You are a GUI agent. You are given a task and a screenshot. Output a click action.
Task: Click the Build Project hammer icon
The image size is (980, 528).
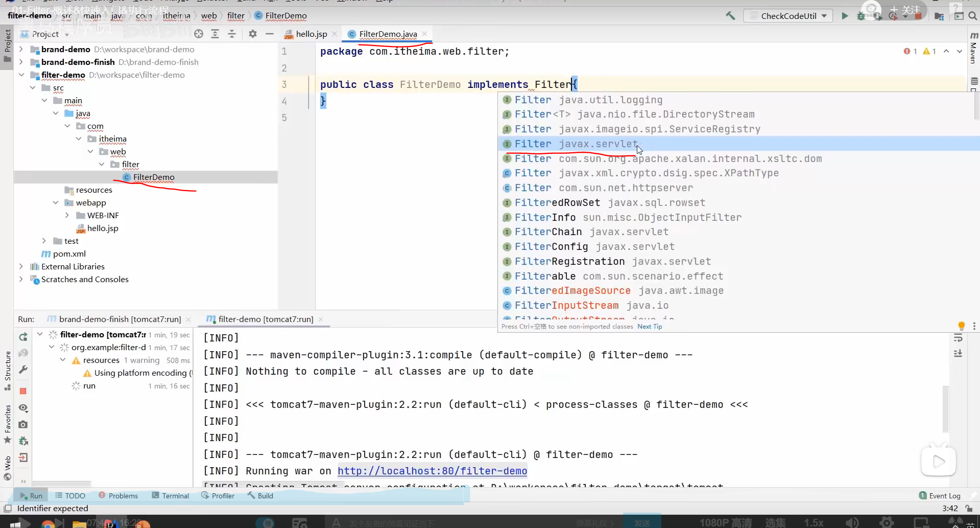[x=730, y=16]
